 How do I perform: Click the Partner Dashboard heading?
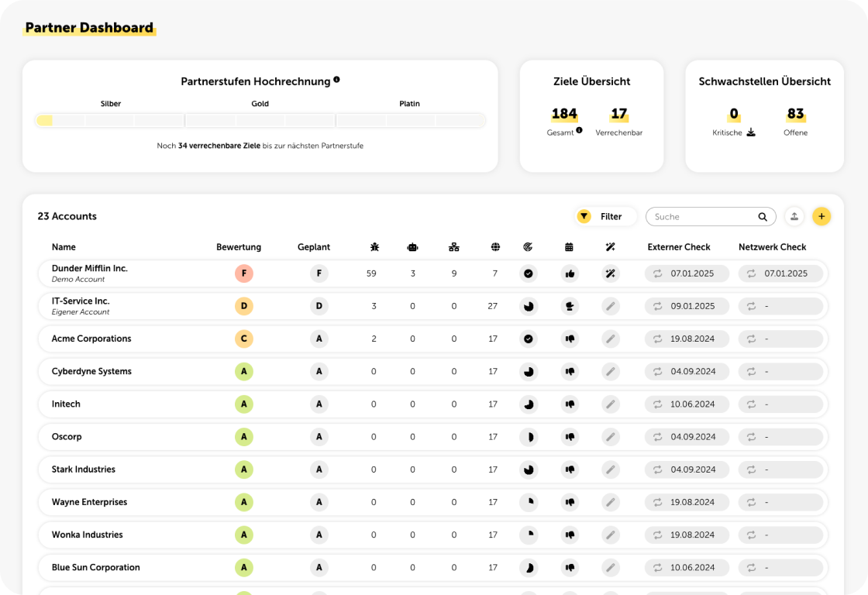(x=89, y=28)
